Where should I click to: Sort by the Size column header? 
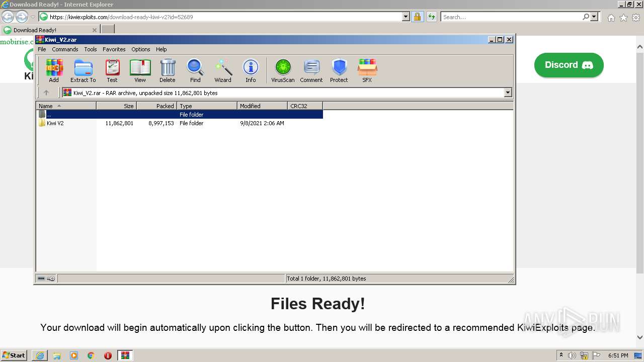coord(116,106)
